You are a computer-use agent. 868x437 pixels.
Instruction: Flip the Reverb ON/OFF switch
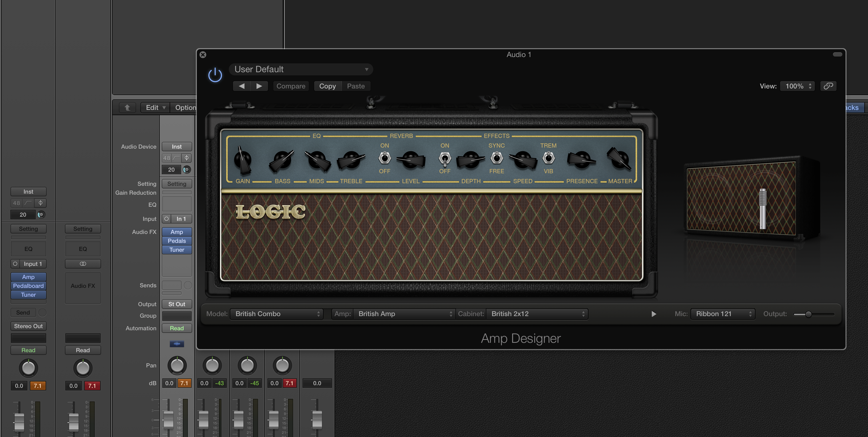tap(385, 158)
